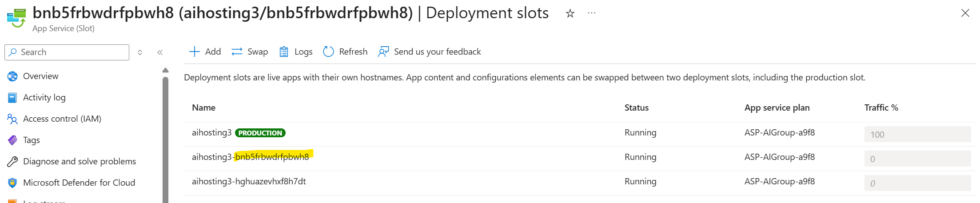
Task: Click the feedback person icon
Action: pos(383,52)
